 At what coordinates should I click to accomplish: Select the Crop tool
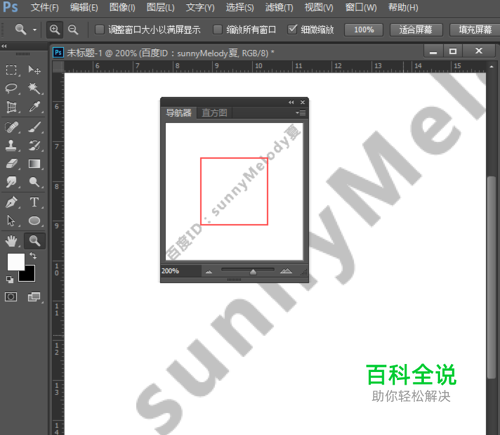pos(11,107)
